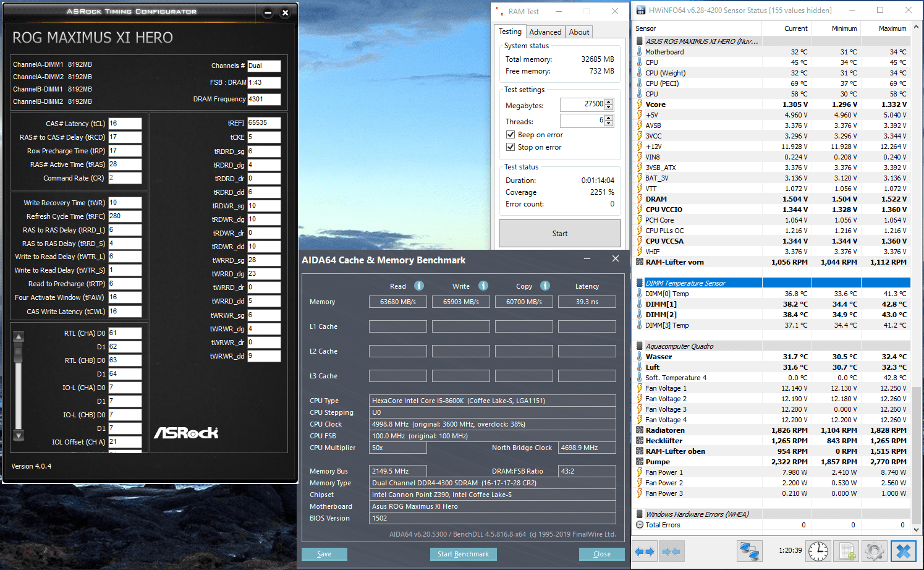Click the blue X icon in HWiNFO's toolbar
Screen dimensions: 924x570
[x=903, y=551]
